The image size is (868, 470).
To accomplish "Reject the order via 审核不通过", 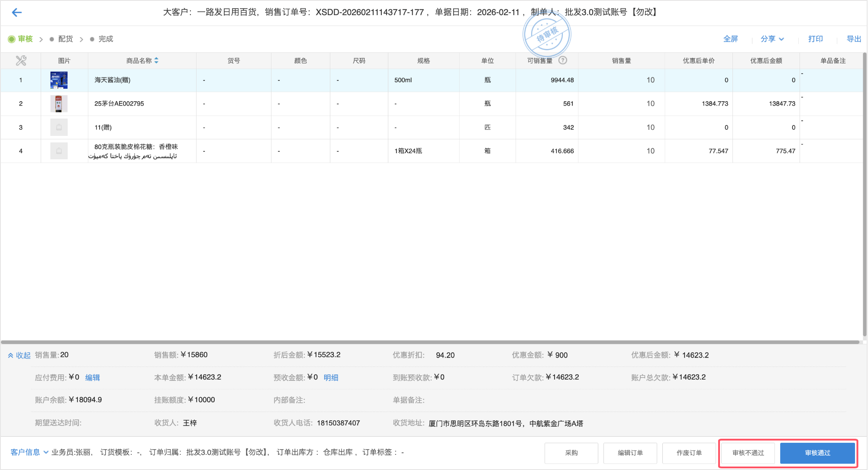I will tap(748, 453).
